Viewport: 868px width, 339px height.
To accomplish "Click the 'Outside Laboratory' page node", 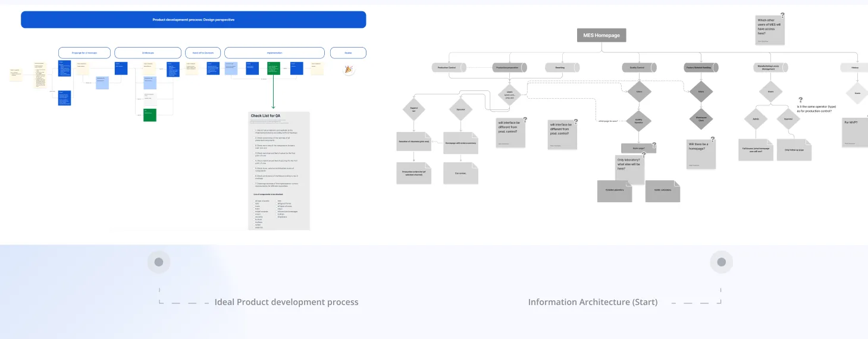I will coord(614,190).
